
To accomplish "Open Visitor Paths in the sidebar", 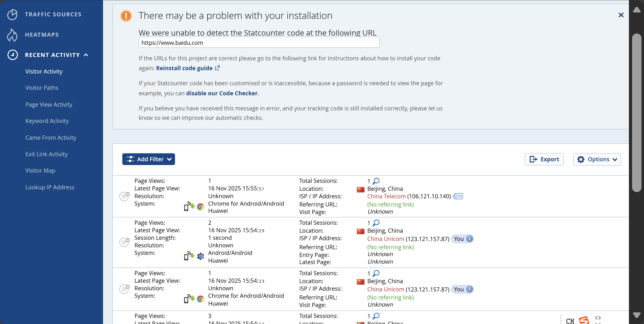I will (42, 88).
